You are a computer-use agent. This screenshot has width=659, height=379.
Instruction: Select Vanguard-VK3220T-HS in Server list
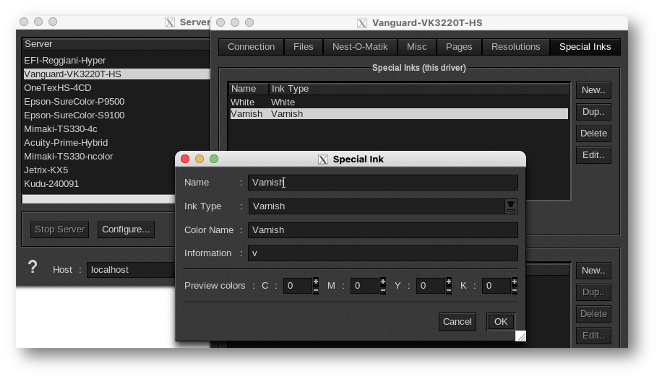tap(116, 74)
